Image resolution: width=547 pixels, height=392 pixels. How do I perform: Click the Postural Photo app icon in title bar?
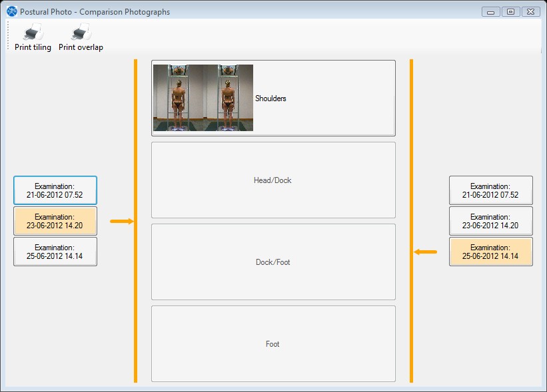[x=12, y=11]
